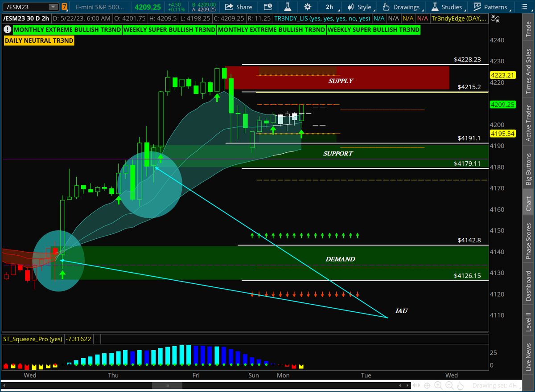Select the pan hand tool icon
This screenshot has width=535, height=392.
coord(461,385)
